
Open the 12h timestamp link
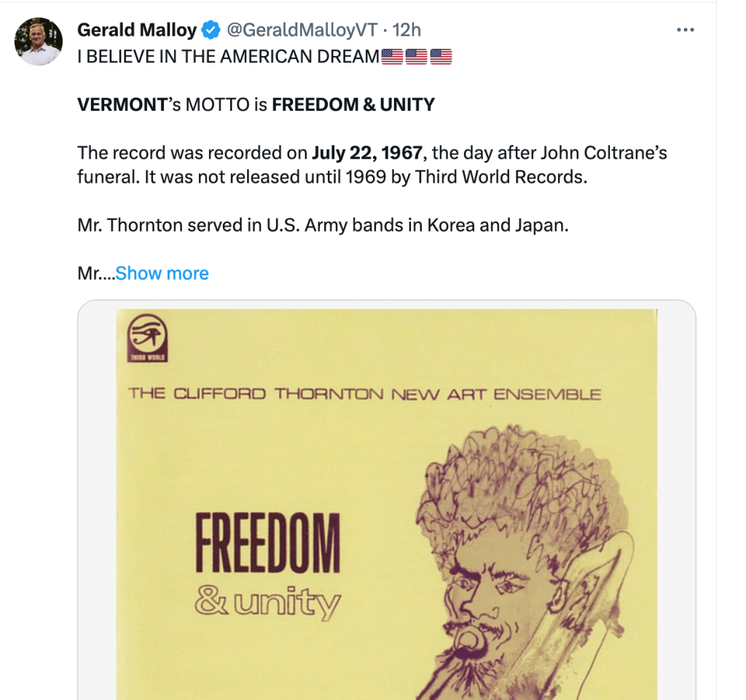[407, 30]
